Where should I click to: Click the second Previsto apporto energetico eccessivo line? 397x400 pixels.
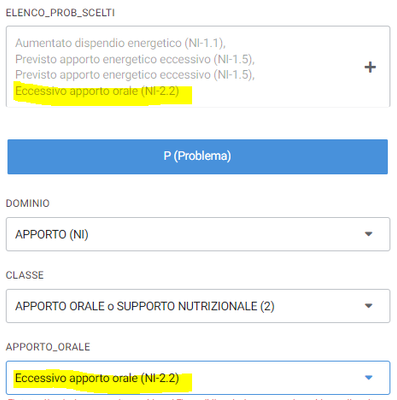click(x=135, y=75)
